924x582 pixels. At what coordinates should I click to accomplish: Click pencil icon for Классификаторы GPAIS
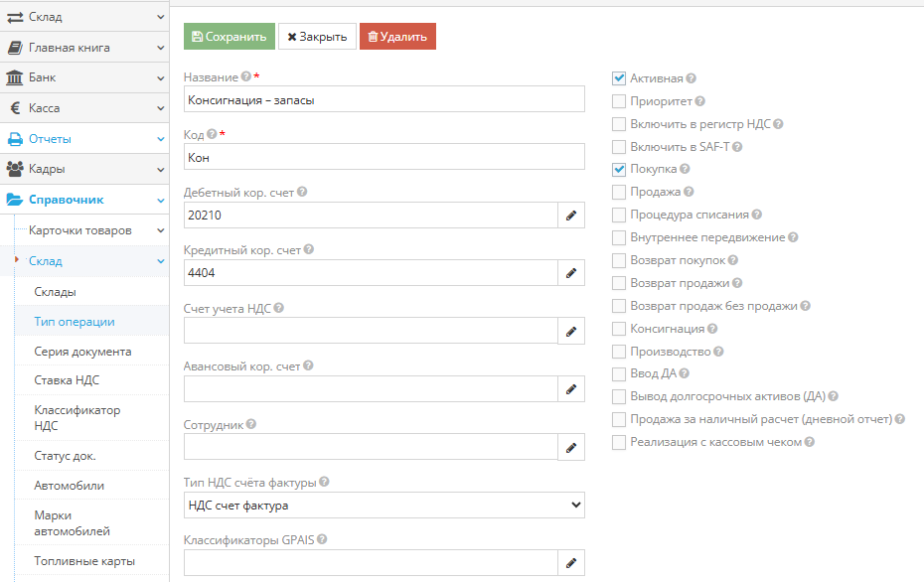(x=570, y=563)
